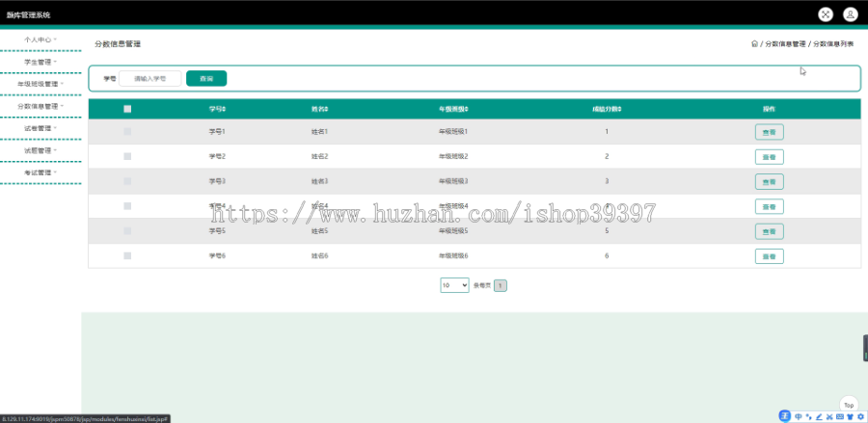The height and width of the screenshot is (423, 868).
Task: Click 查看 for row 学号5
Action: click(x=770, y=231)
